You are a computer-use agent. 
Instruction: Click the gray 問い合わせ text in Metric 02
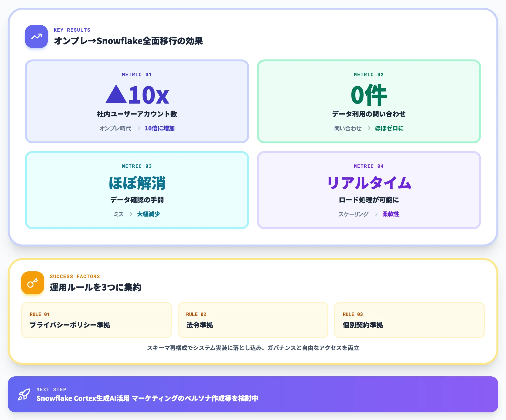click(x=348, y=128)
